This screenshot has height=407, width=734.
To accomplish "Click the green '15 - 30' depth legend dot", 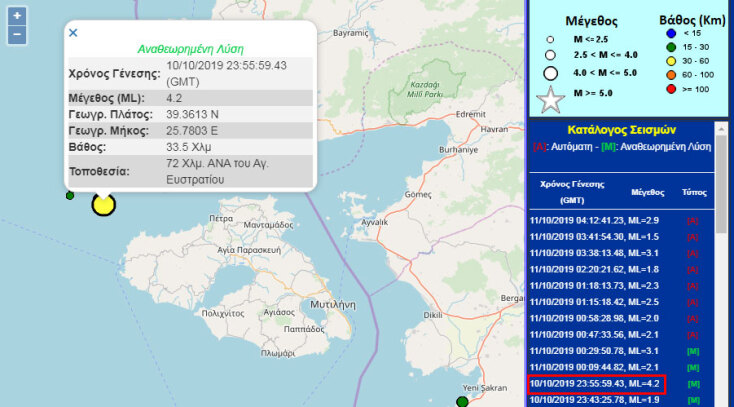I will click(x=671, y=47).
